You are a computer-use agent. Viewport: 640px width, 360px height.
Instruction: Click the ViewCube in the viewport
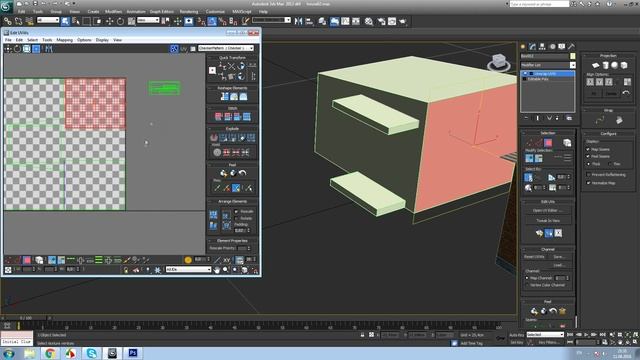[x=498, y=62]
